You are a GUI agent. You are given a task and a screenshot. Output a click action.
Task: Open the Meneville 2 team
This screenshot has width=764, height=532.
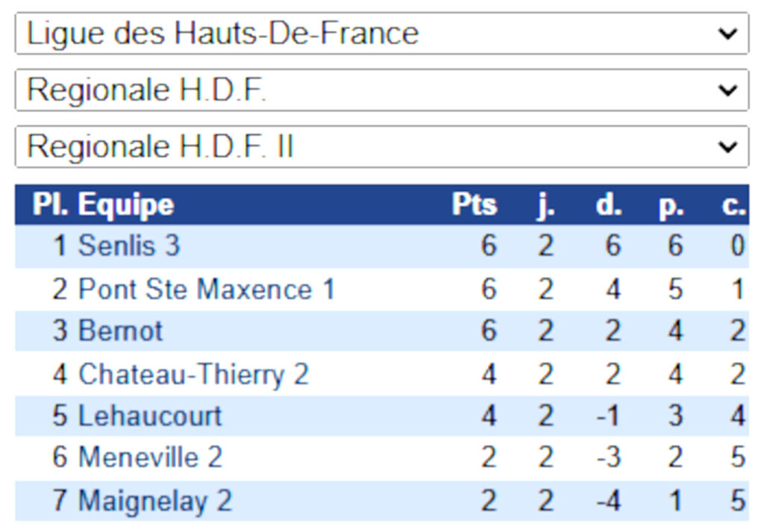coord(150,457)
